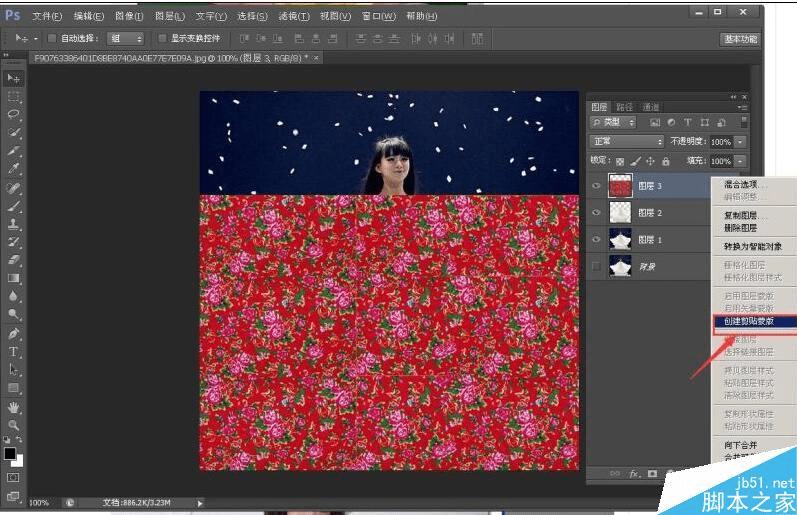Enable the 显示变换控件 checkbox
Screen dimensions: 797x515
click(x=163, y=38)
